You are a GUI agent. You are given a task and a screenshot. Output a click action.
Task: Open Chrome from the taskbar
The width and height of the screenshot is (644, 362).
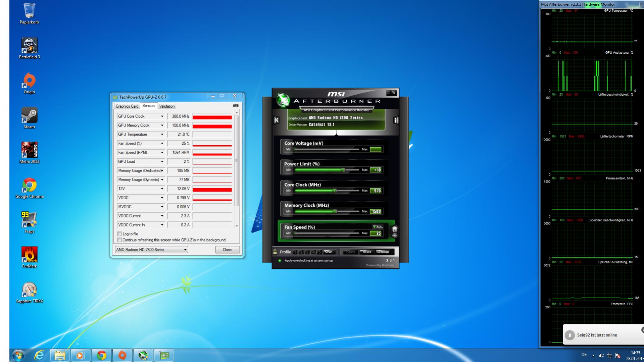tap(101, 355)
